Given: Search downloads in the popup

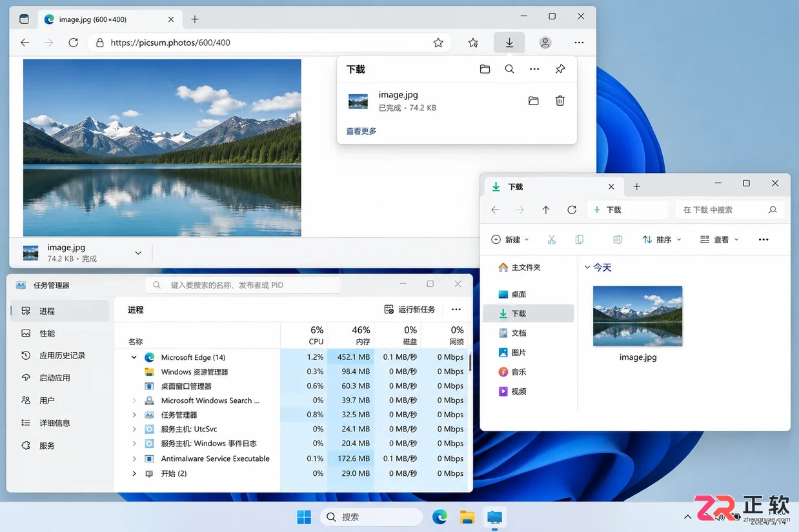Looking at the screenshot, I should click(509, 69).
